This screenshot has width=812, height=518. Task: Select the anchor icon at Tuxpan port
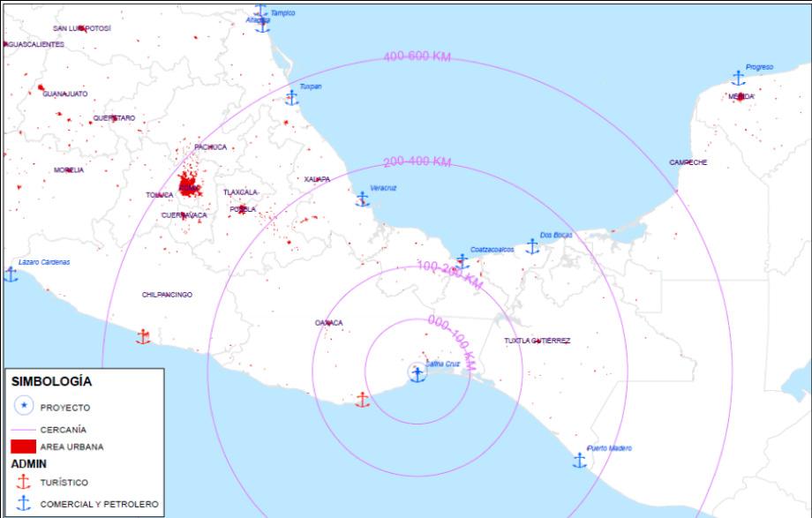coord(292,97)
